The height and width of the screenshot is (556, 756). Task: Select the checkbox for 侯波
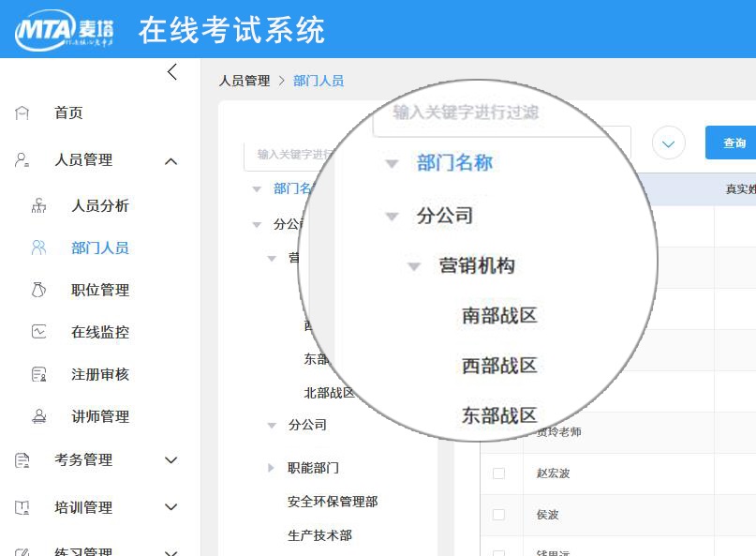(499, 515)
